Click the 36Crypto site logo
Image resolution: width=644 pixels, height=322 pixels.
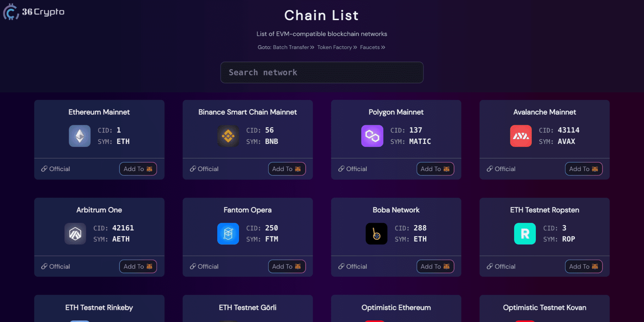point(33,12)
